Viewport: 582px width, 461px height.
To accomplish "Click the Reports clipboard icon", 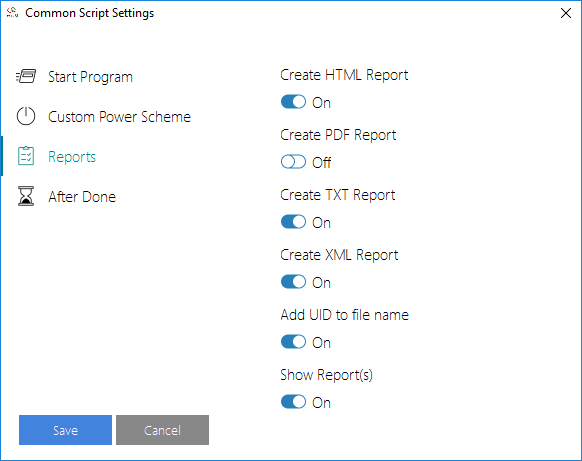I will click(x=26, y=156).
